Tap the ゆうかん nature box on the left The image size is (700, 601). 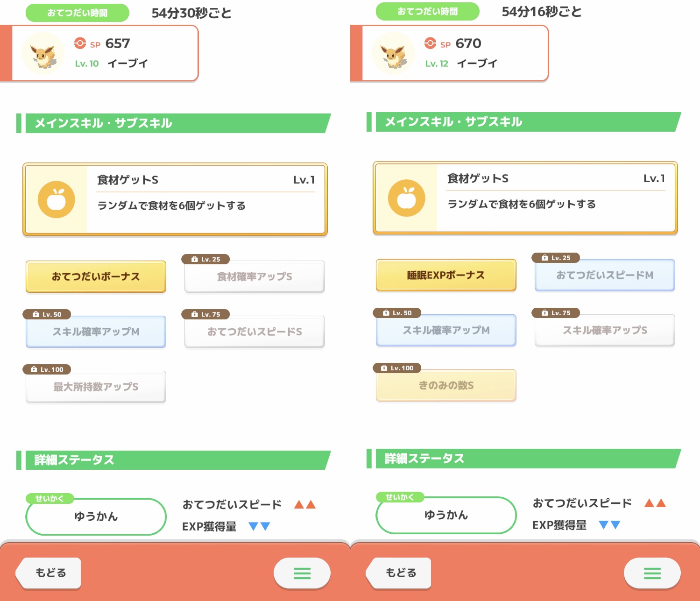click(x=96, y=516)
